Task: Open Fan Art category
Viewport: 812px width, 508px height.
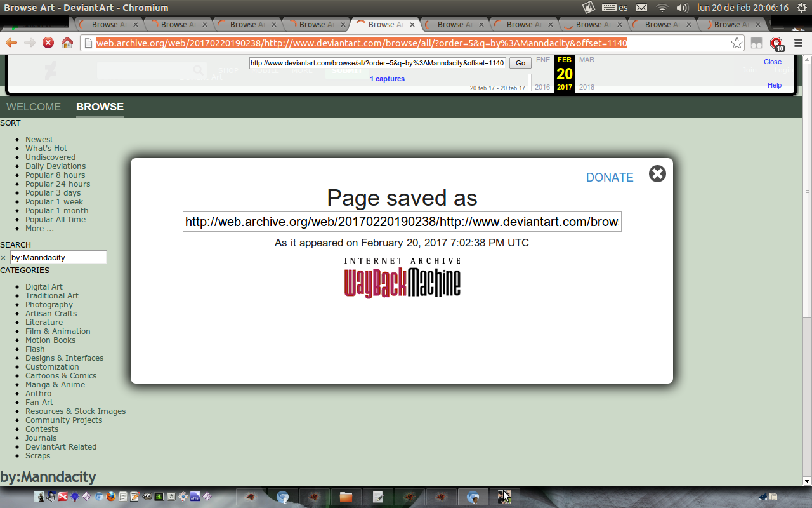Action: [x=39, y=403]
